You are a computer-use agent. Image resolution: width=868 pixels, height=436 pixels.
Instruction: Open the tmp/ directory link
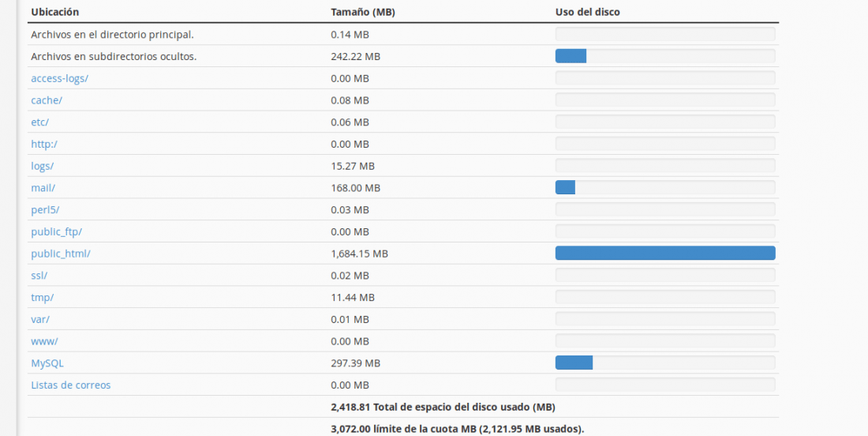[42, 298]
